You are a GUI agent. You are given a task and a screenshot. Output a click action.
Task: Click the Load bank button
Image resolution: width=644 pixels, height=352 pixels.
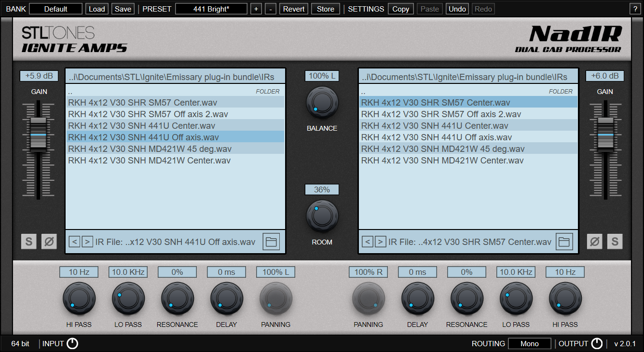[97, 9]
